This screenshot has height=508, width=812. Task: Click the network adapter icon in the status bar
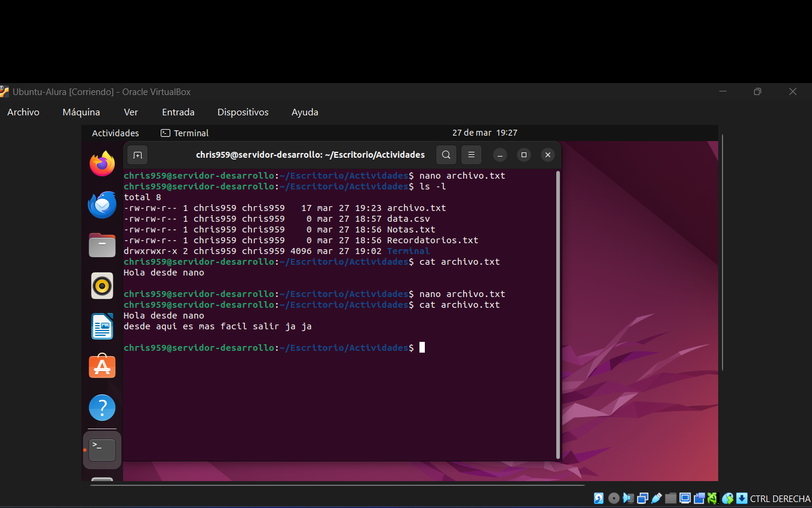point(642,498)
